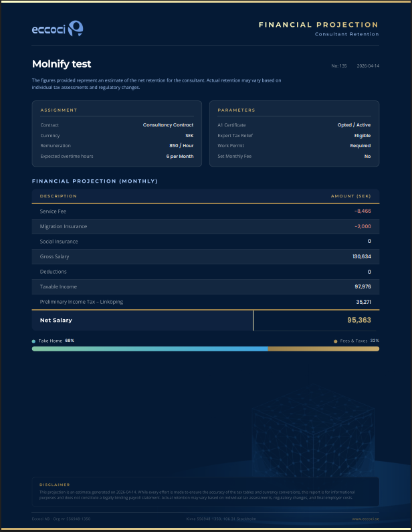Click the Social Insurance row label

(x=59, y=242)
